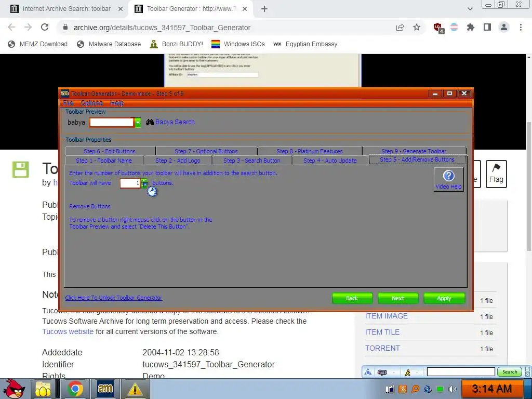532x399 pixels.
Task: Click the Toolbar Generator title bar icon
Action: (x=65, y=94)
